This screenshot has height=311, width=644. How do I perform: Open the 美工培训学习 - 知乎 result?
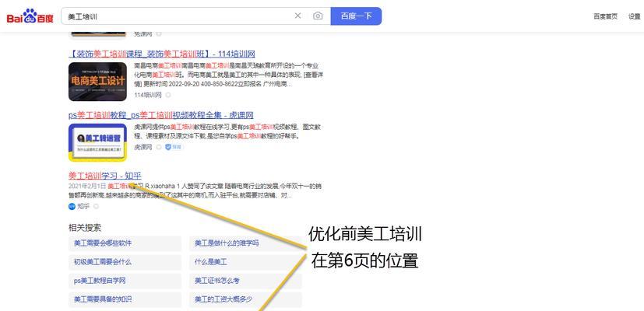(x=104, y=176)
